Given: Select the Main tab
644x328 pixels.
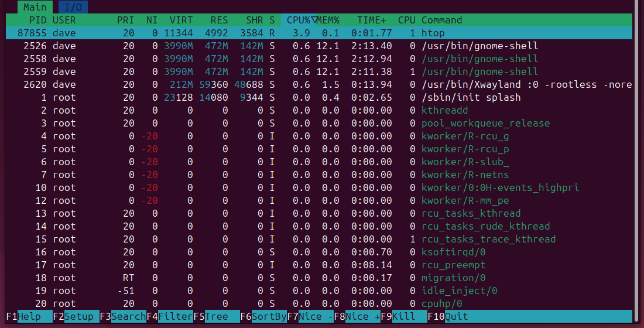Looking at the screenshot, I should pos(35,7).
